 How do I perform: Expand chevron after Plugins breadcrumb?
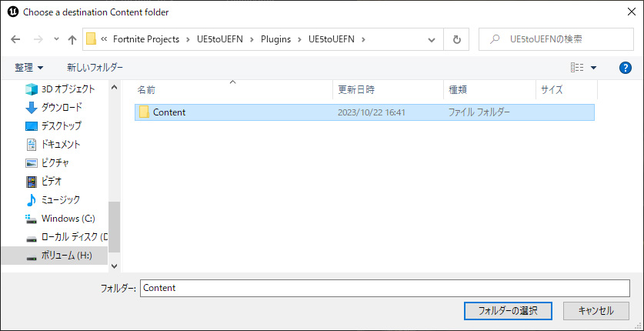click(300, 39)
